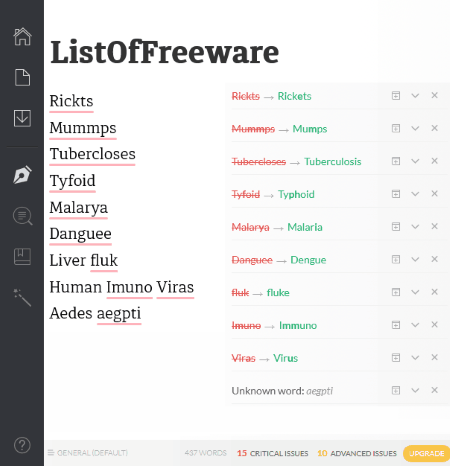Dismiss the Danguee suggestion
The width and height of the screenshot is (450, 466).
point(434,259)
